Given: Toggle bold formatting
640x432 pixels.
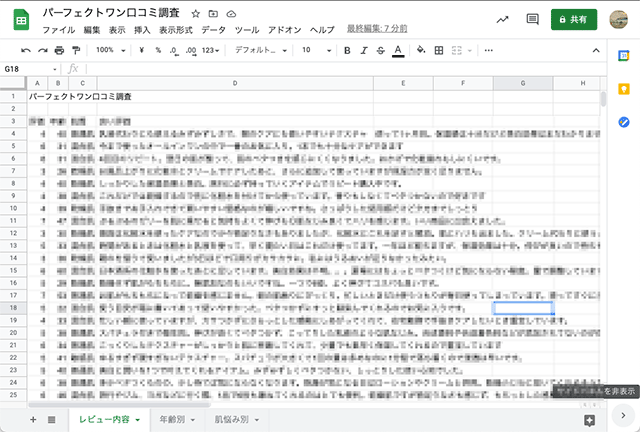Looking at the screenshot, I should pyautogui.click(x=347, y=50).
